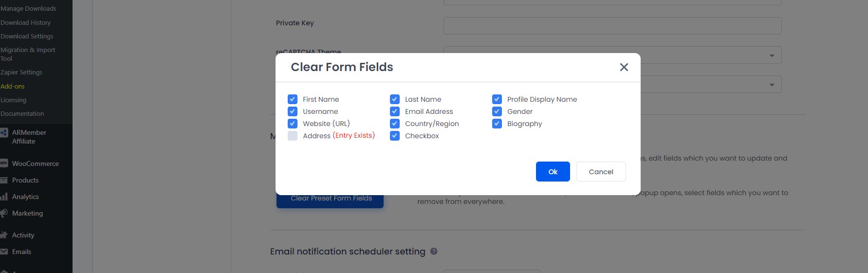Open WooCommerce via its sidebar icon
This screenshot has width=868, height=273.
click(x=4, y=164)
